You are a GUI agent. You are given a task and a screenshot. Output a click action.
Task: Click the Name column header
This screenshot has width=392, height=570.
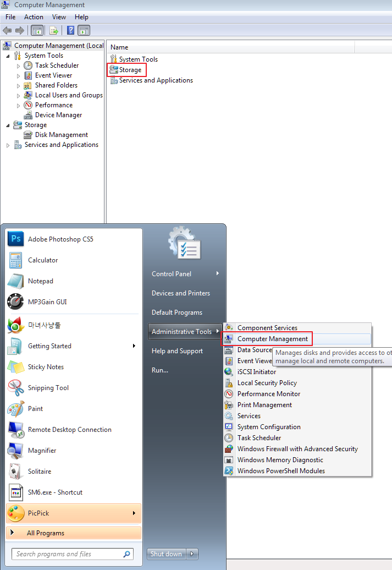(x=231, y=47)
